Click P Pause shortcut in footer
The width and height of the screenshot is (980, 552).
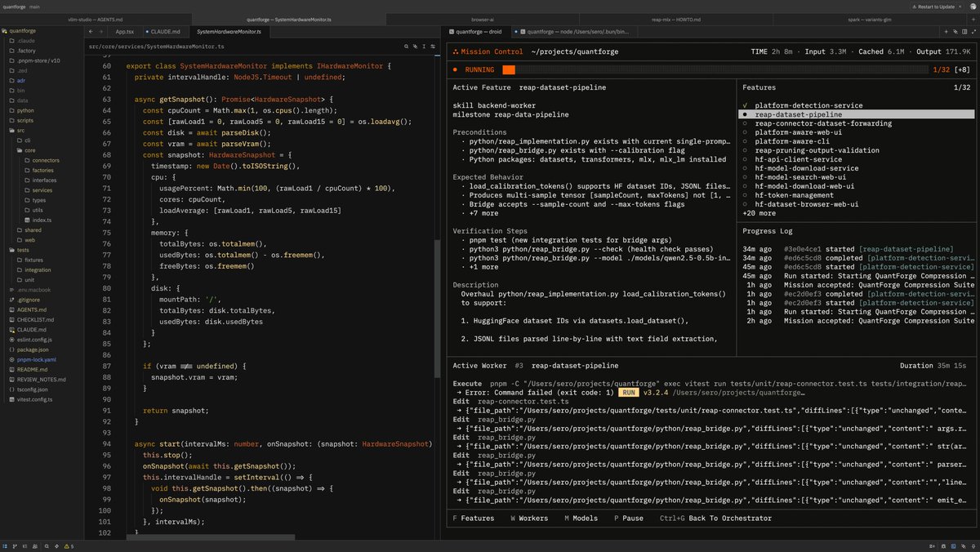pos(627,518)
